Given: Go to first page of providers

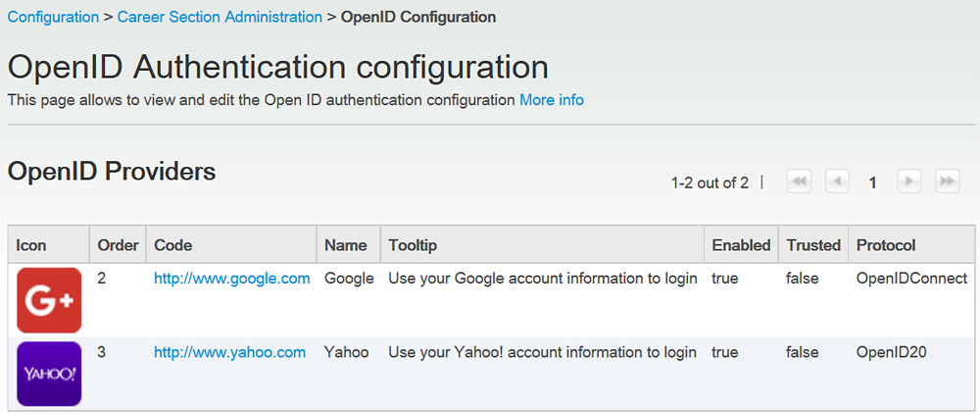Looking at the screenshot, I should [x=800, y=182].
